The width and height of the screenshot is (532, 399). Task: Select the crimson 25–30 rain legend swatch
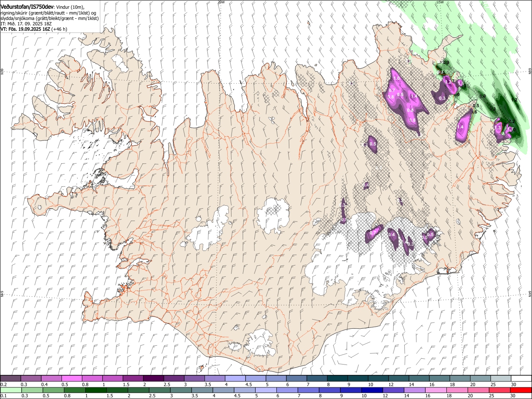click(500, 390)
